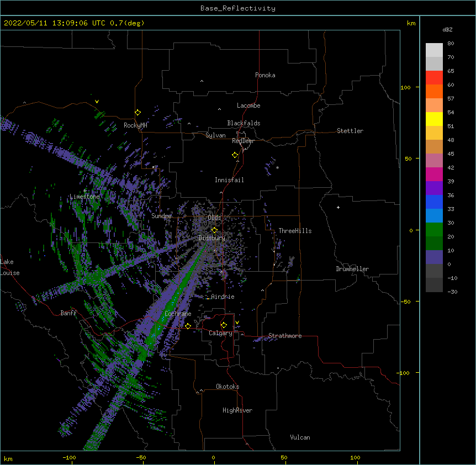Pick the red 60-65 dBZ legend swatch
This screenshot has width=476, height=465.
click(434, 78)
